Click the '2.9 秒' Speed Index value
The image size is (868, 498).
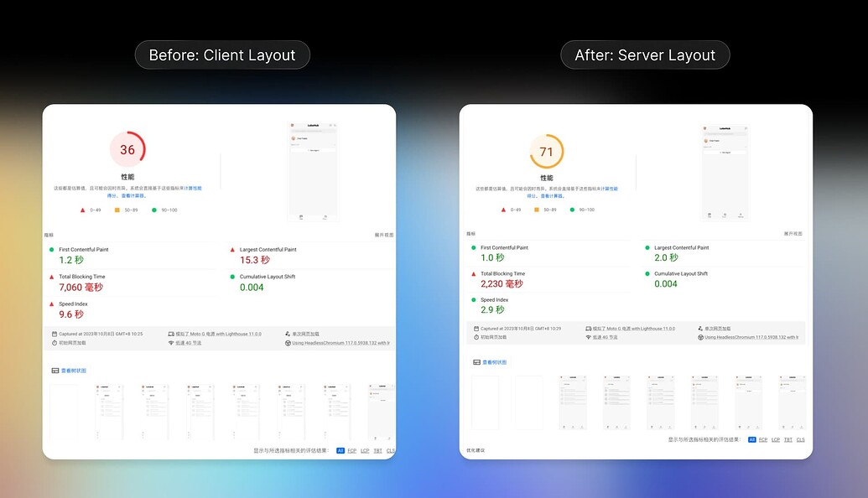492,310
